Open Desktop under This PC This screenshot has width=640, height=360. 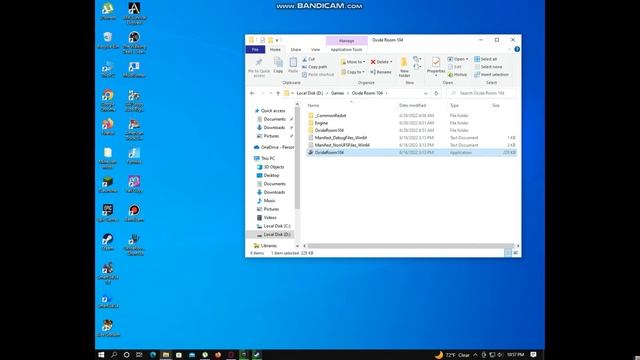point(268,175)
